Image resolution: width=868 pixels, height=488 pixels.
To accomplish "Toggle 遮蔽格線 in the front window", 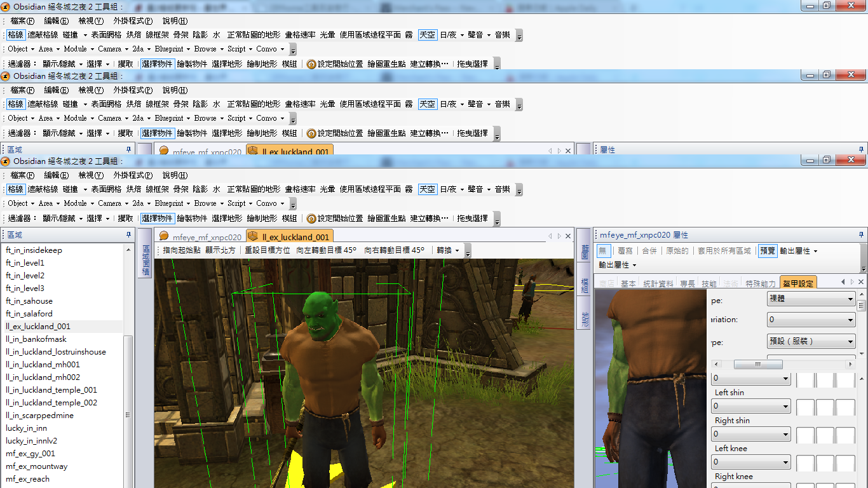I will [x=43, y=189].
